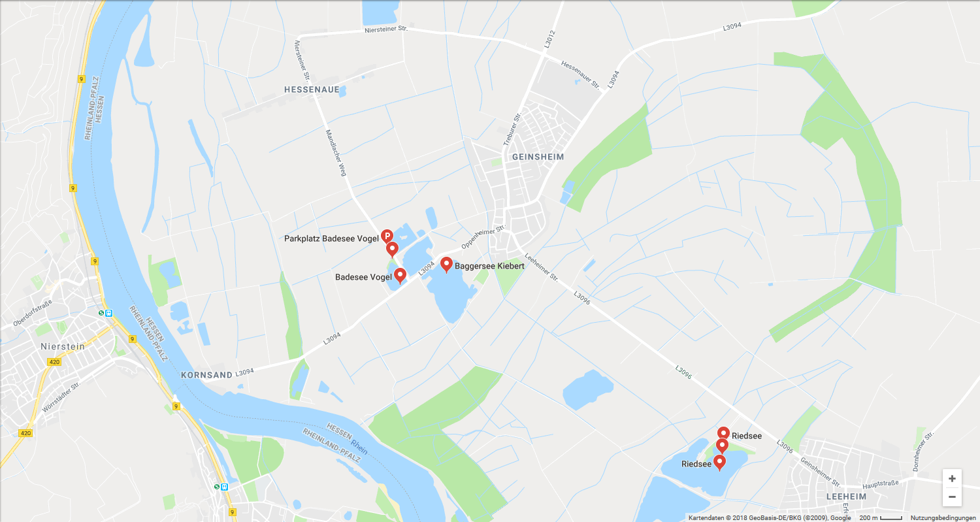Click the Hessenaue place label
The width and height of the screenshot is (980, 522).
312,90
